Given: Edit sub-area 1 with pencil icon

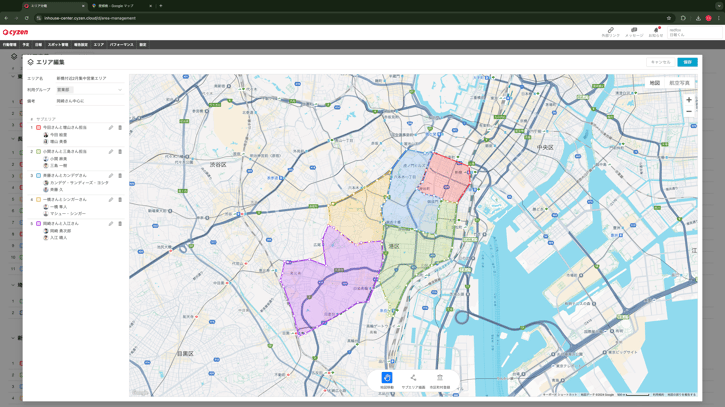Looking at the screenshot, I should (111, 128).
